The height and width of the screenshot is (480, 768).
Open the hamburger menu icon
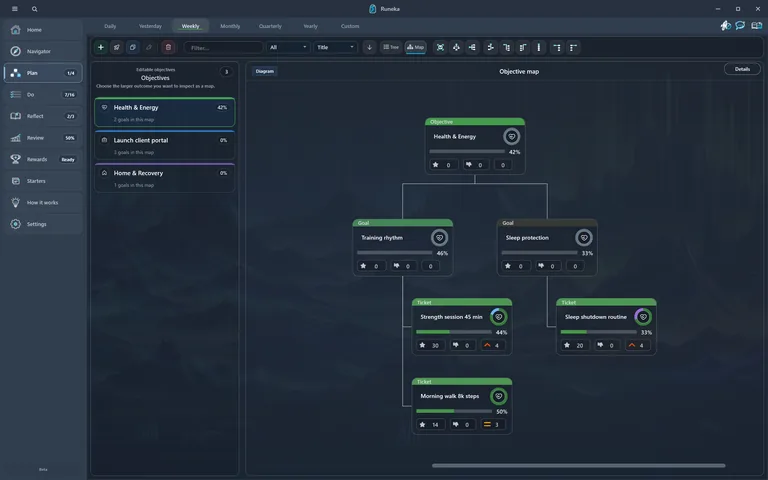coord(15,9)
